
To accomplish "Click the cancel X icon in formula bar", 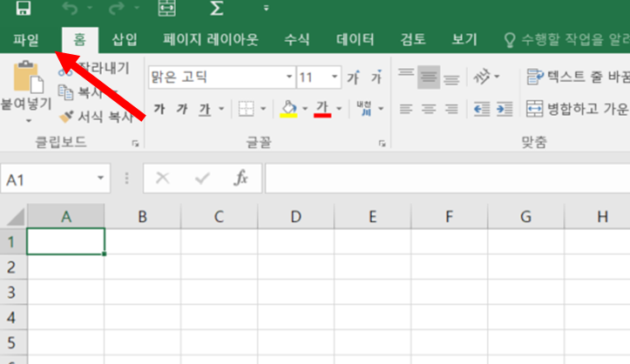I will pyautogui.click(x=163, y=178).
